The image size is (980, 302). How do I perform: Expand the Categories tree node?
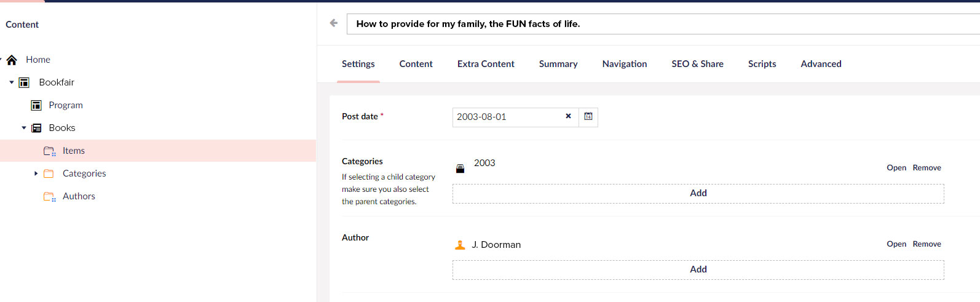point(36,173)
